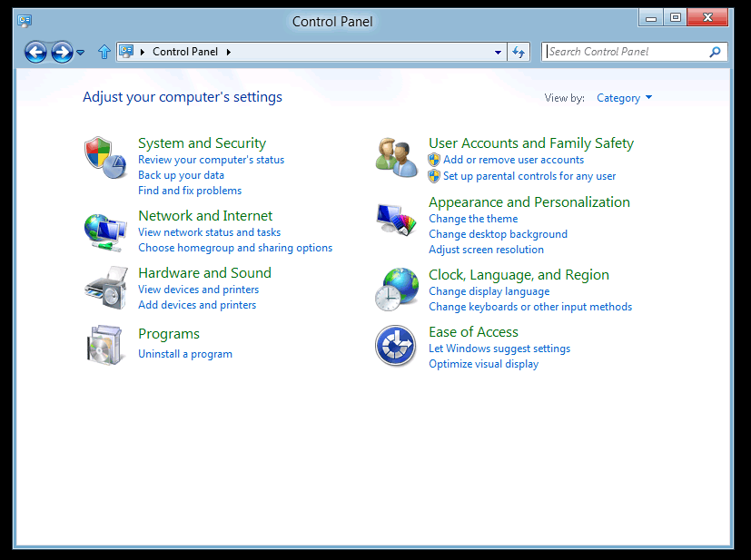Go forward with the Forward arrow button
This screenshot has height=560, width=751.
(x=62, y=52)
